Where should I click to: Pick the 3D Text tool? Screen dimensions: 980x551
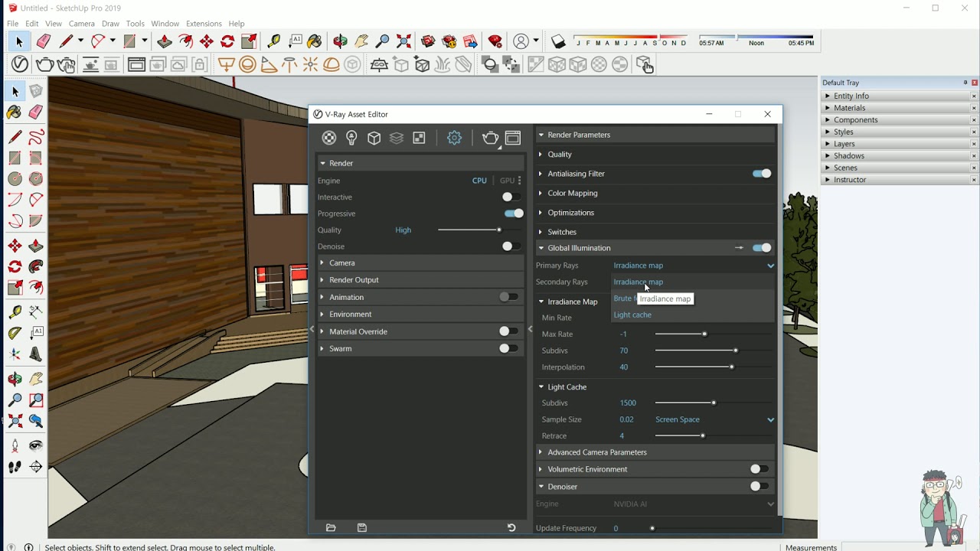[36, 354]
